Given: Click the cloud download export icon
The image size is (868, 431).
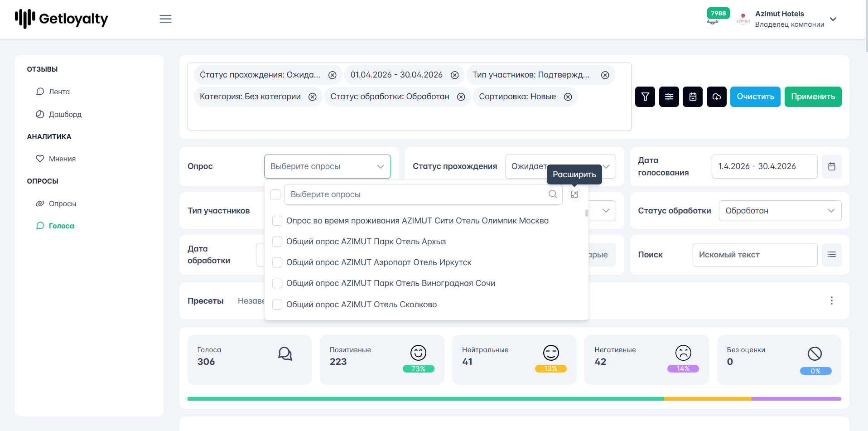Looking at the screenshot, I should click(717, 97).
